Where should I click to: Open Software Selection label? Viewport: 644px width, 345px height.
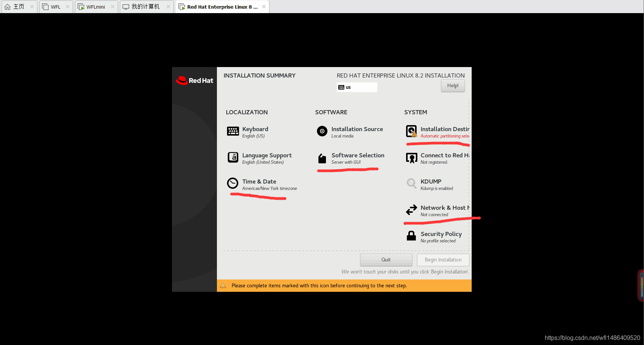pos(358,155)
